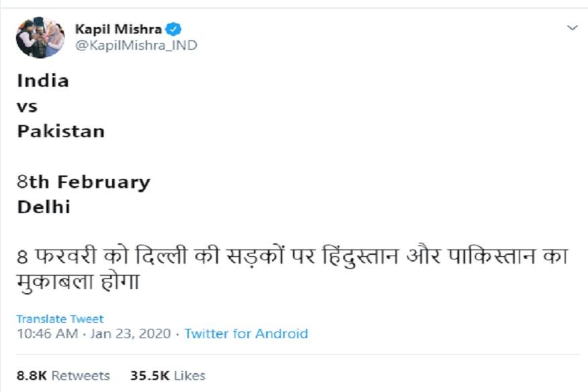Screen dimensions: 588x392
Task: Click the word Pakistan in the tweet
Action: [60, 131]
